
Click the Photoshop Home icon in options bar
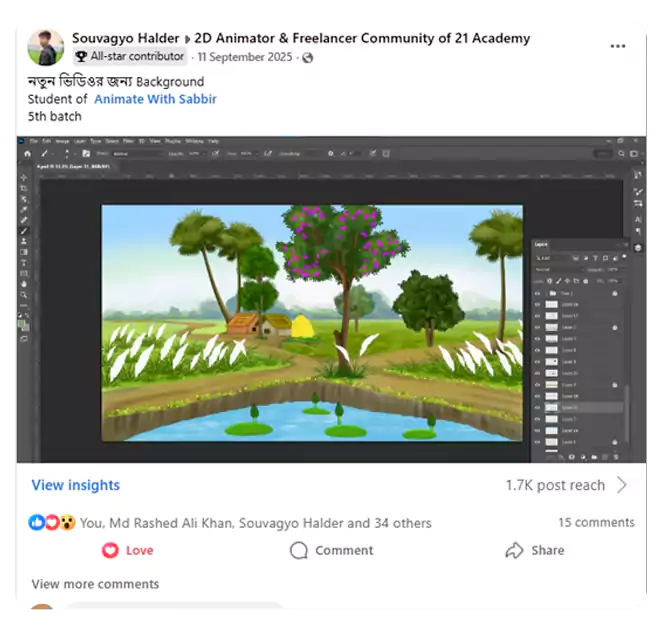tap(25, 153)
